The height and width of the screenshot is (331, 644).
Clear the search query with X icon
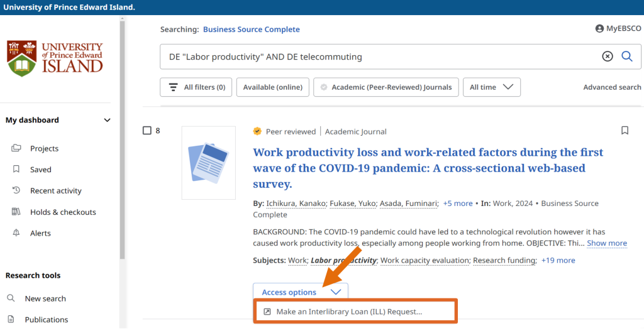point(608,57)
